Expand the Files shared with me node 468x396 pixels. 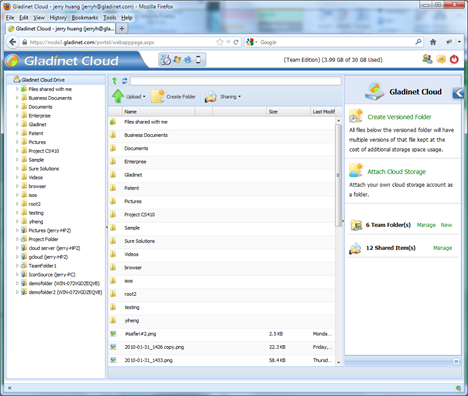pos(17,89)
